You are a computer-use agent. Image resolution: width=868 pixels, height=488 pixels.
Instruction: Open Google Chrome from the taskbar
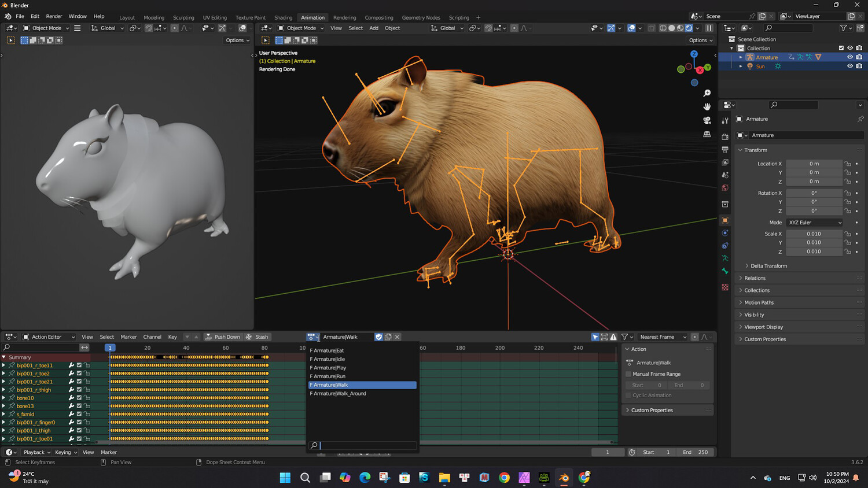coord(504,478)
